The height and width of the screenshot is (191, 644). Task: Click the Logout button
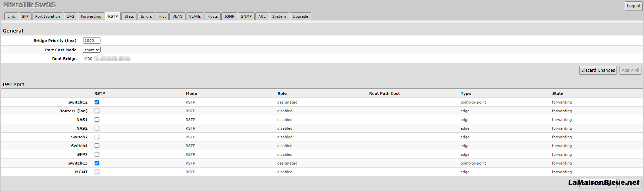(x=634, y=6)
